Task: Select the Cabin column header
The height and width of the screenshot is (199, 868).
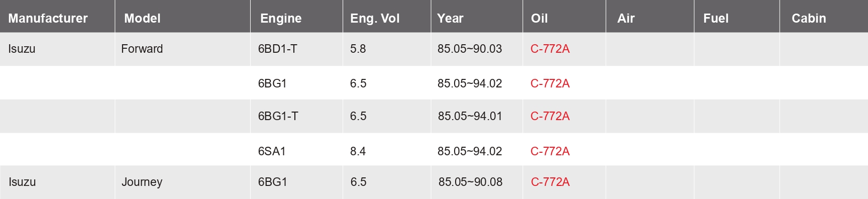Action: click(x=809, y=19)
